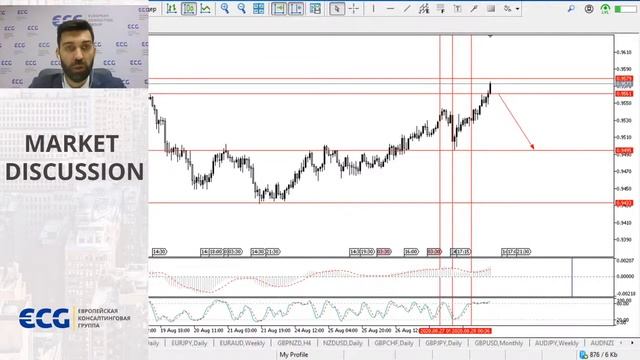Zoom in on the chart
Image resolution: width=640 pixels, height=360 pixels.
pos(224,8)
